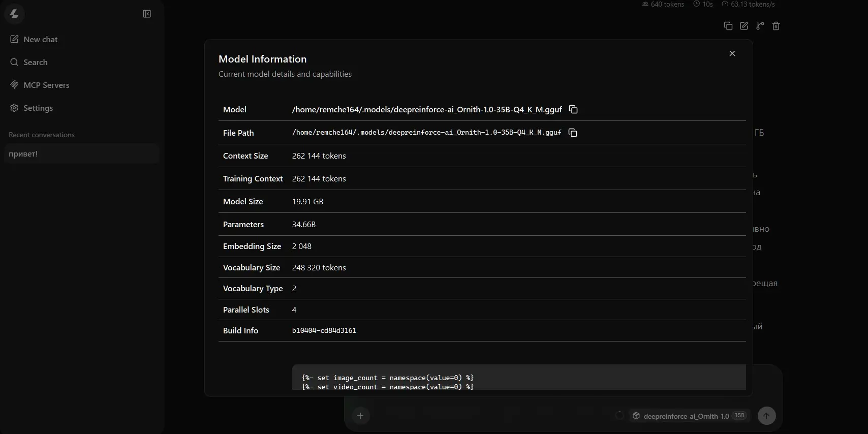This screenshot has width=868, height=434.
Task: Click the "640 tokens" statistic
Action: (663, 4)
